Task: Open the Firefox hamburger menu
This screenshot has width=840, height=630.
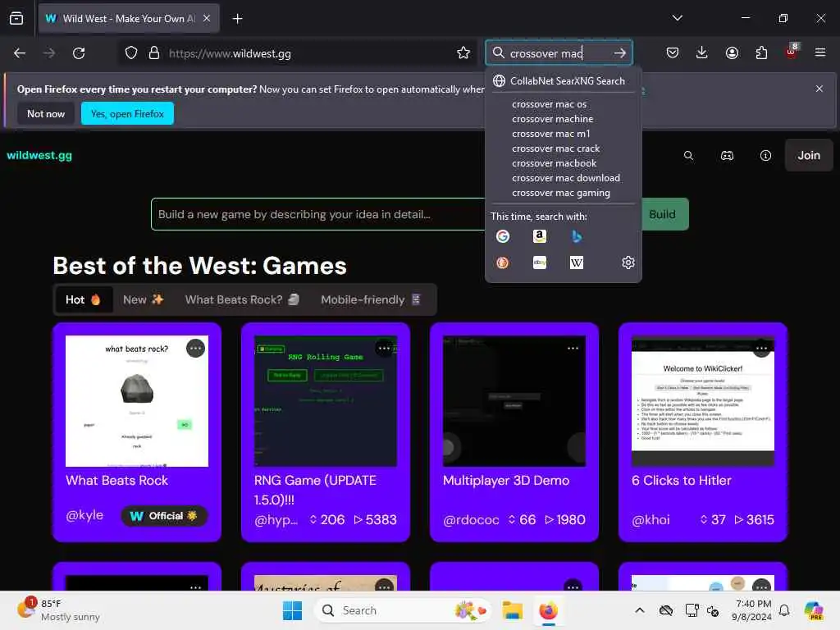Action: (820, 52)
